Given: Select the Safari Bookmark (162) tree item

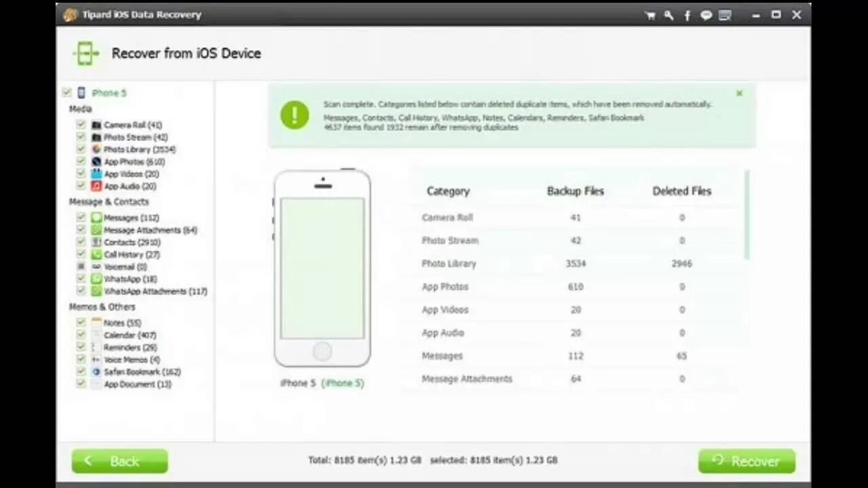Looking at the screenshot, I should click(x=142, y=372).
